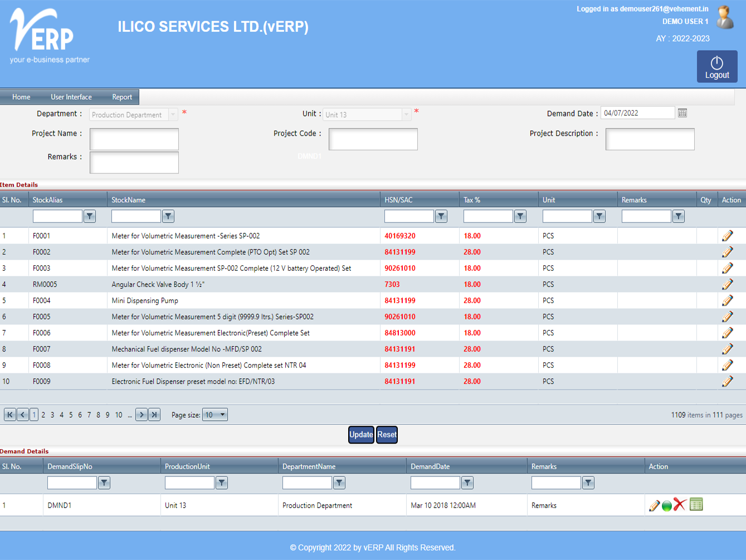The height and width of the screenshot is (560, 746).
Task: Click the demo user avatar icon
Action: [x=725, y=17]
